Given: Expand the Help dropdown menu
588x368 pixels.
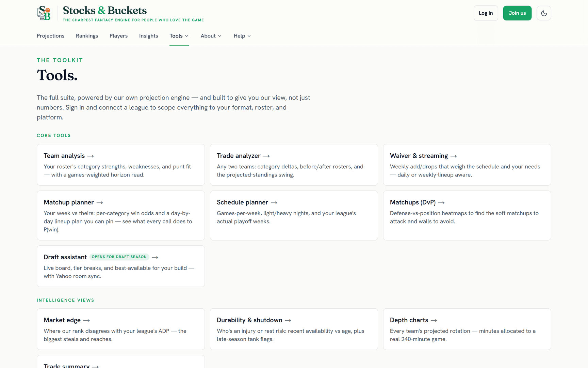Looking at the screenshot, I should [x=242, y=36].
